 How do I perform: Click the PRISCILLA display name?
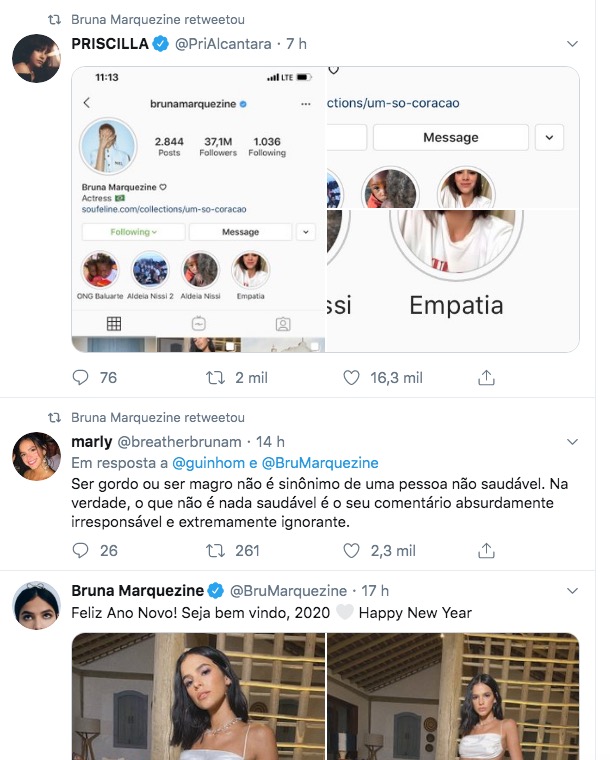coord(110,43)
